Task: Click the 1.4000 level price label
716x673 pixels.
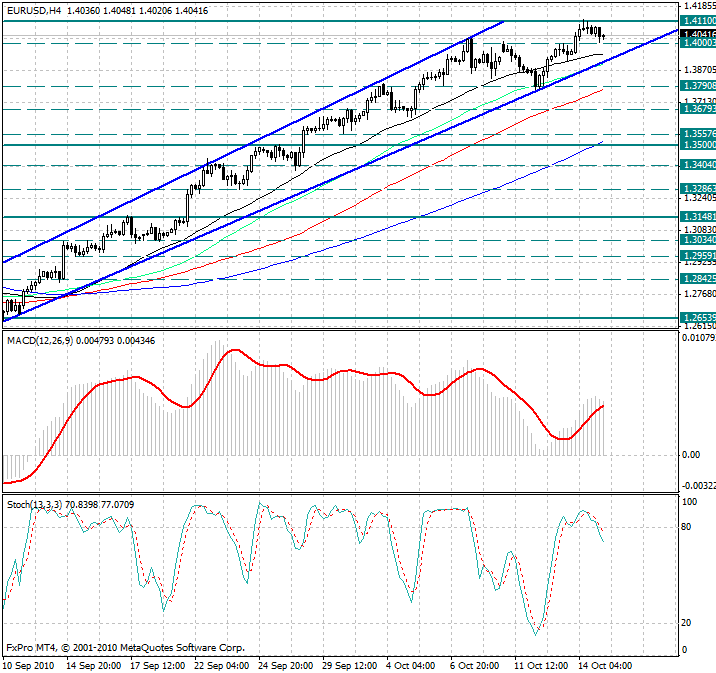Action: (x=698, y=42)
